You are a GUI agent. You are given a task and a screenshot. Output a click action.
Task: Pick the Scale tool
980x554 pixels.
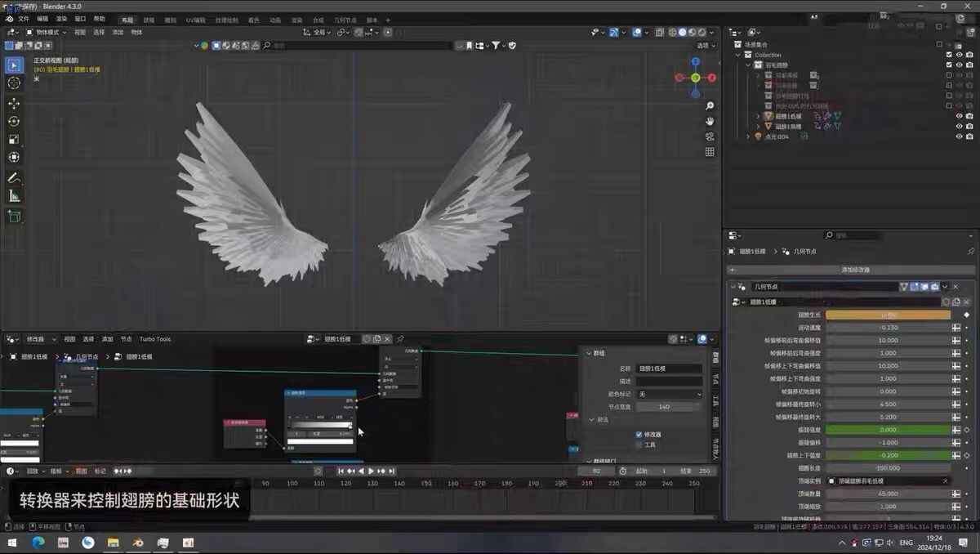tap(14, 139)
